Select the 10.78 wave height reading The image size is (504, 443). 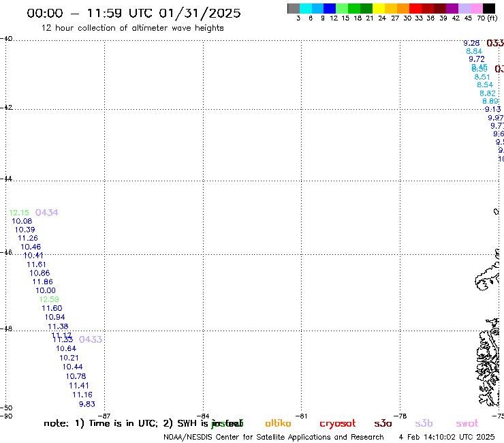[x=76, y=376]
